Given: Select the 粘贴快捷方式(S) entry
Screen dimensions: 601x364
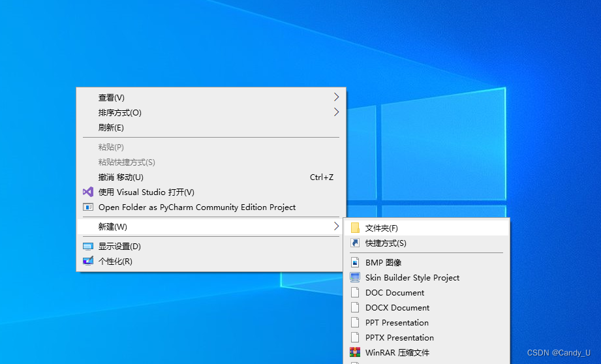Looking at the screenshot, I should pos(211,162).
